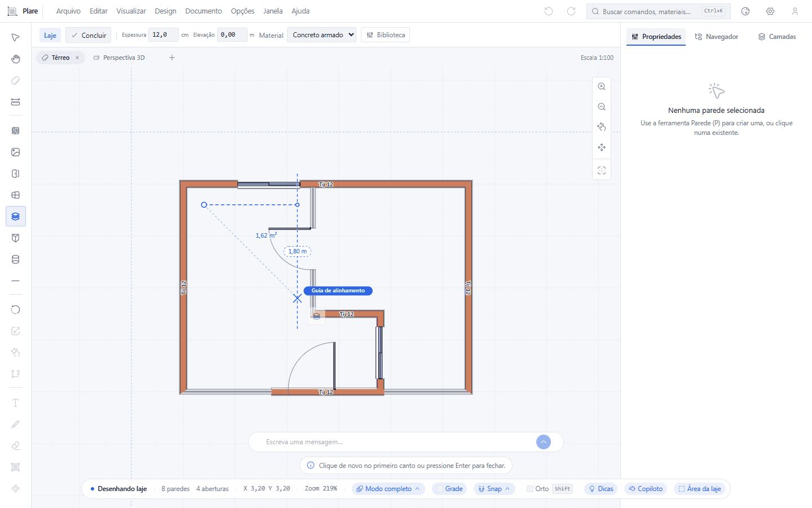This screenshot has height=508, width=812.
Task: Toggle the Orto checkbox
Action: coord(530,489)
